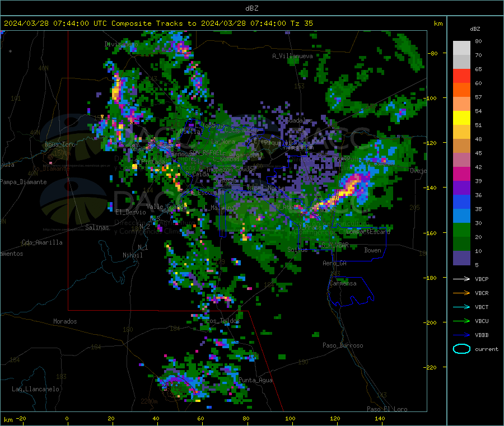Click the Bowen map label
The image size is (504, 426).
pos(372,250)
